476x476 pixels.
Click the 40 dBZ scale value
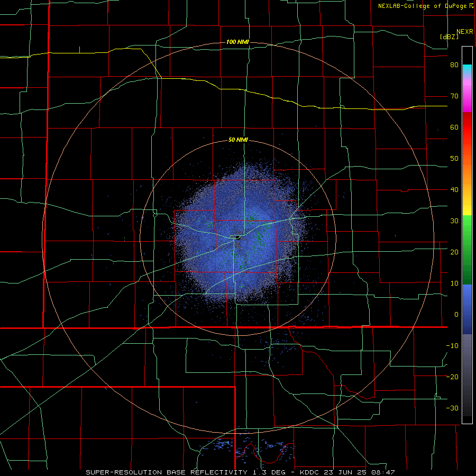pyautogui.click(x=454, y=190)
